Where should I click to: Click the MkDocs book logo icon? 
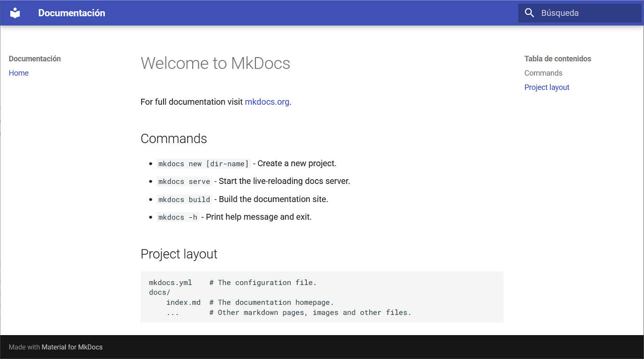(15, 13)
